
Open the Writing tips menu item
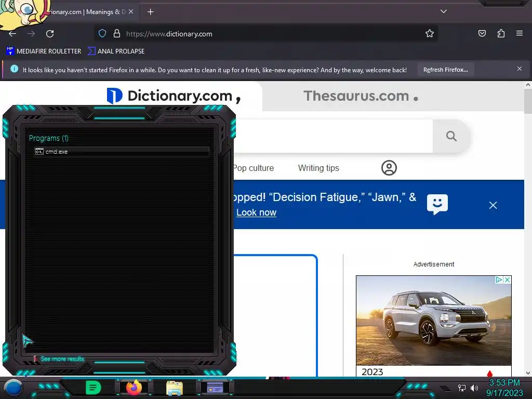[x=318, y=168]
